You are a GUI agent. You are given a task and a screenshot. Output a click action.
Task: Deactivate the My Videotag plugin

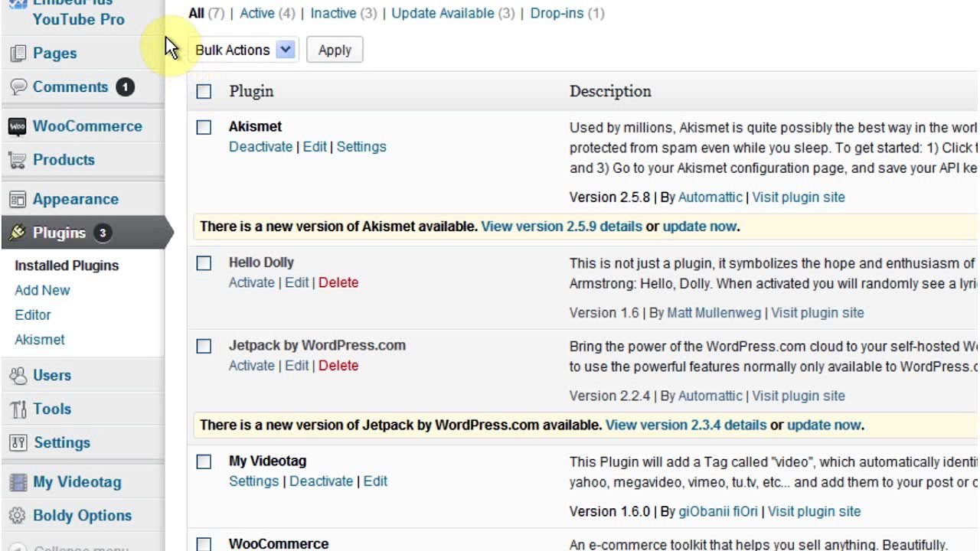(321, 481)
